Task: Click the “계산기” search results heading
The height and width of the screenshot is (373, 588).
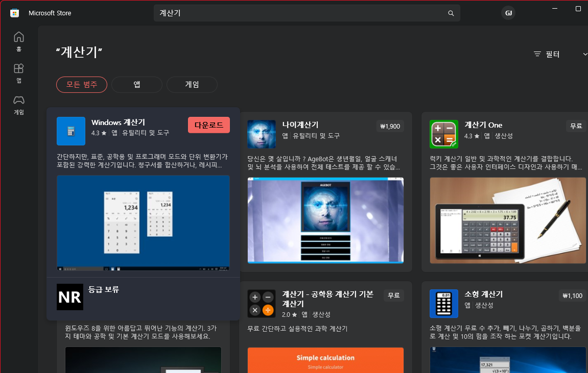Action: pyautogui.click(x=79, y=52)
